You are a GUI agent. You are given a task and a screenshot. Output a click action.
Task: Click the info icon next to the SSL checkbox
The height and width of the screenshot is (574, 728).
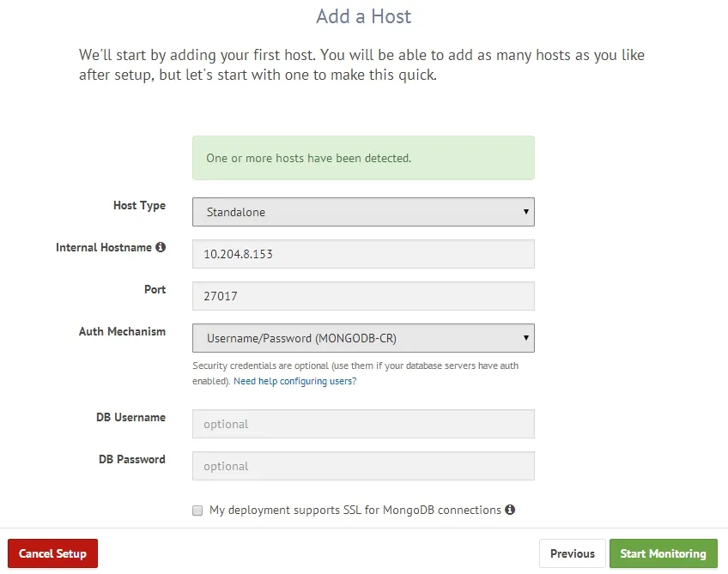[x=510, y=510]
